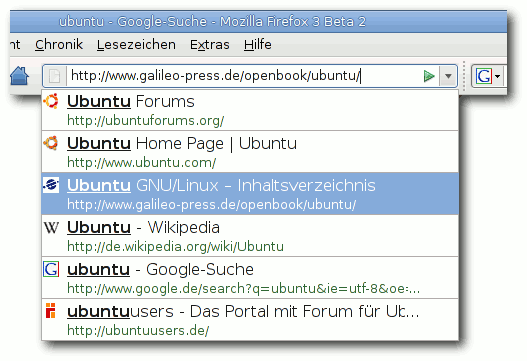The width and height of the screenshot is (527, 361).
Task: Open the address bar history dropdown
Action: (448, 76)
